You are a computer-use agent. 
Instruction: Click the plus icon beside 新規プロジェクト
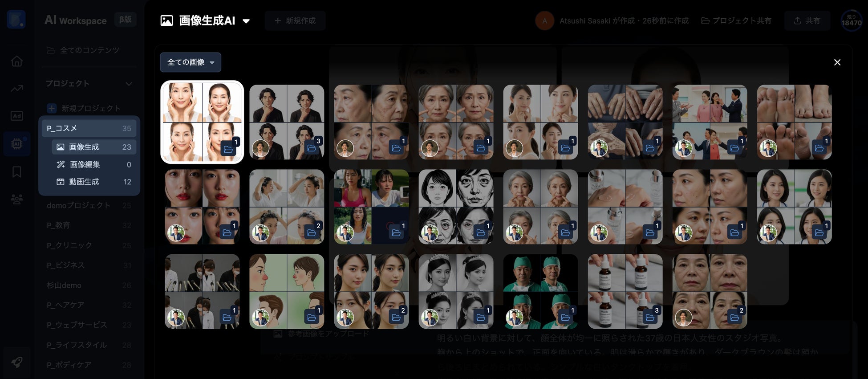coord(52,108)
